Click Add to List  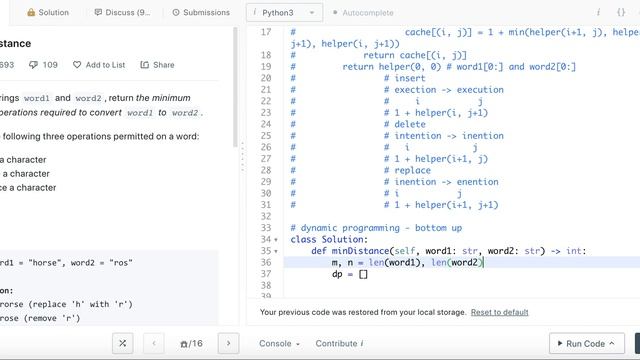coord(99,65)
